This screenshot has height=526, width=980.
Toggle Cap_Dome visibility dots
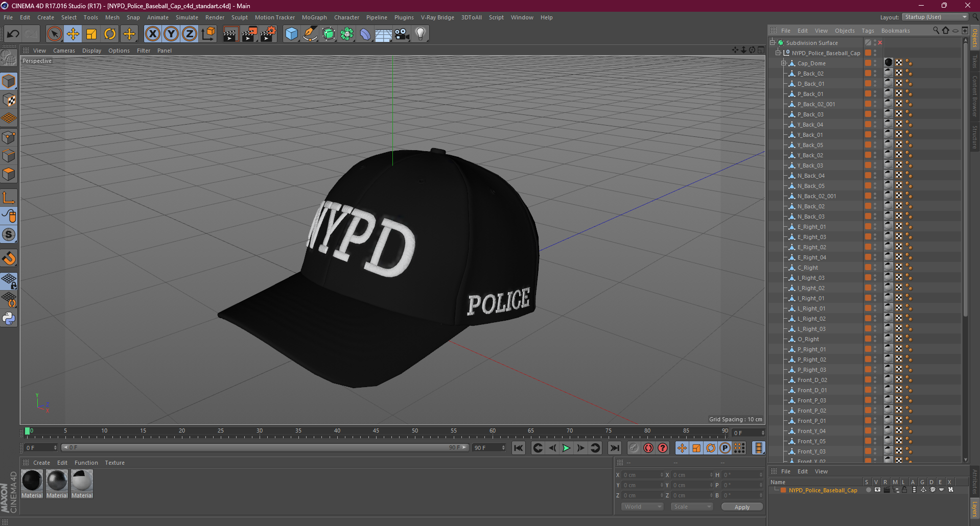875,63
